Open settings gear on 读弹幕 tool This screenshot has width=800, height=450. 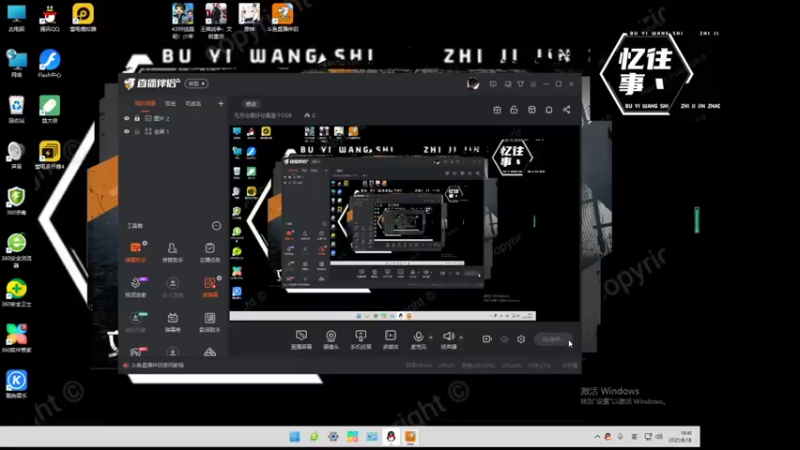[x=219, y=278]
